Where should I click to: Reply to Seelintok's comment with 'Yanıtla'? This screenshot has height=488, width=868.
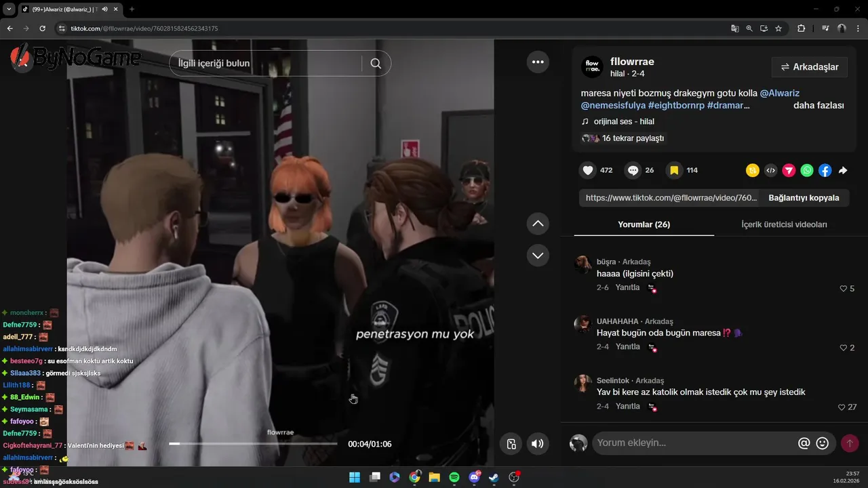tap(627, 406)
